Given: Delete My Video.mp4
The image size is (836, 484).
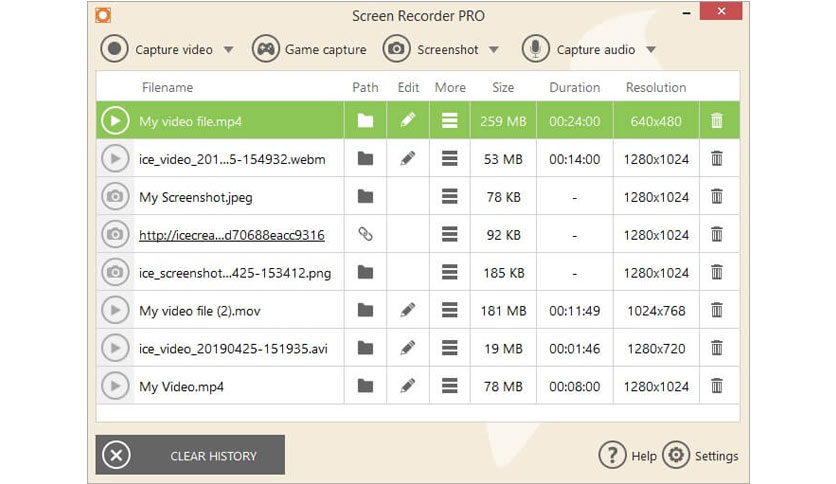Looking at the screenshot, I should (717, 385).
